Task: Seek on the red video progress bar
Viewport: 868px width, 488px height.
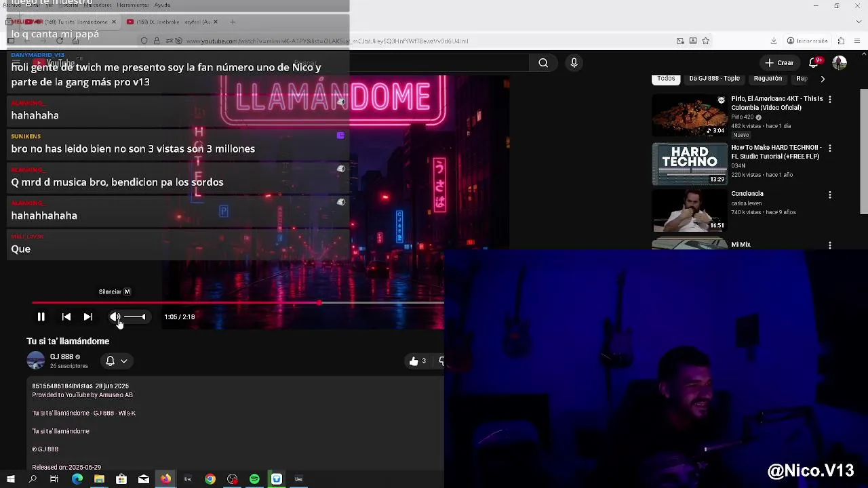Action: 238,303
